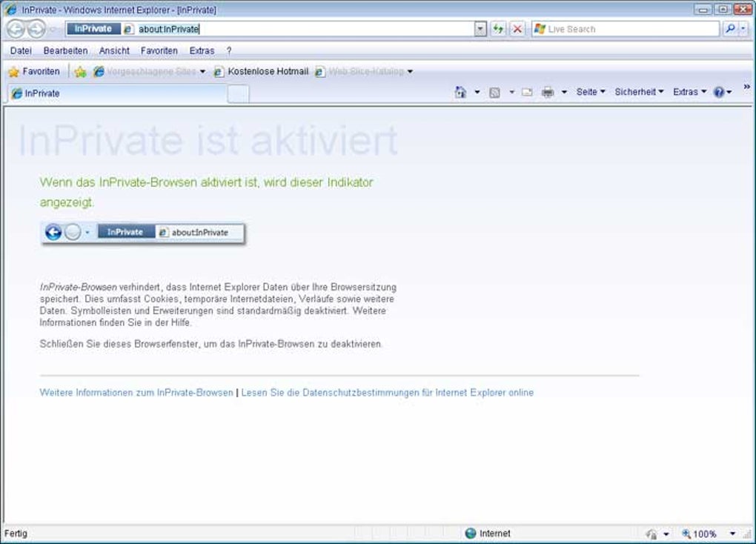
Task: Click the Refresh page icon
Action: coord(497,29)
